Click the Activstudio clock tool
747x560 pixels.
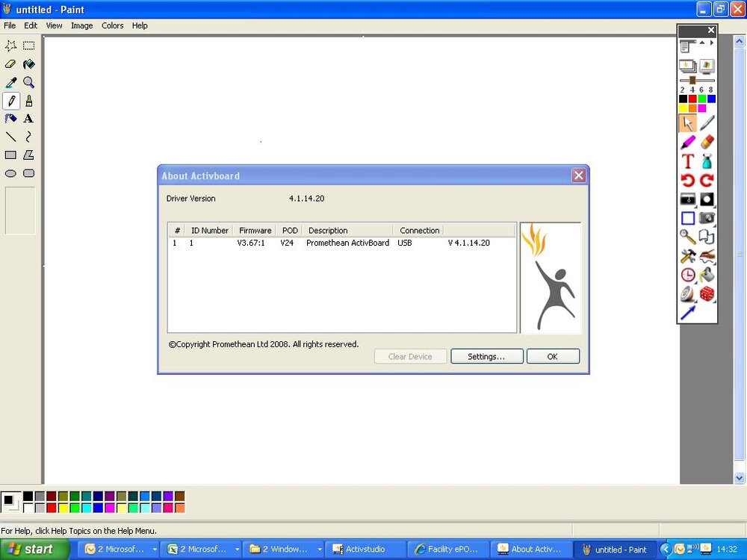tap(687, 275)
